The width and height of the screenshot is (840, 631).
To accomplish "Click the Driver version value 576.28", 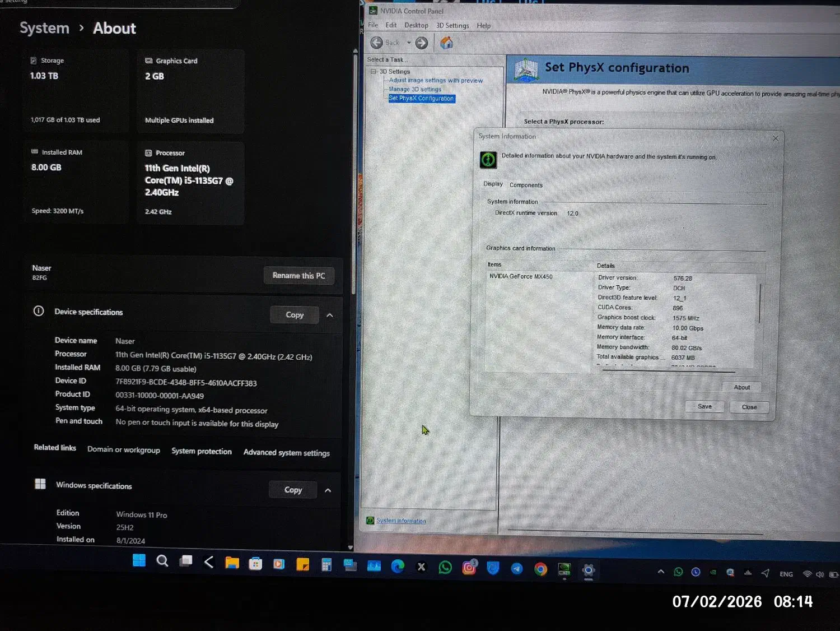I will [x=683, y=279].
